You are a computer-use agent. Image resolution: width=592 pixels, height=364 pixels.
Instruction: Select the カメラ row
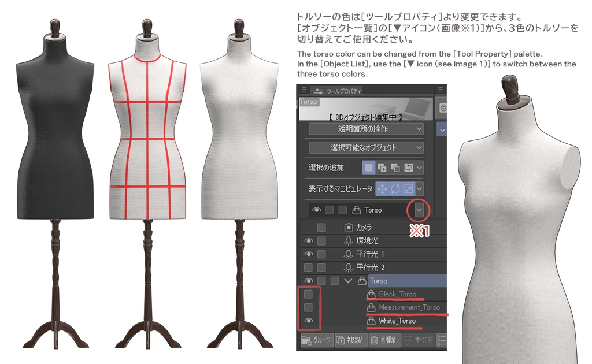pos(374,228)
